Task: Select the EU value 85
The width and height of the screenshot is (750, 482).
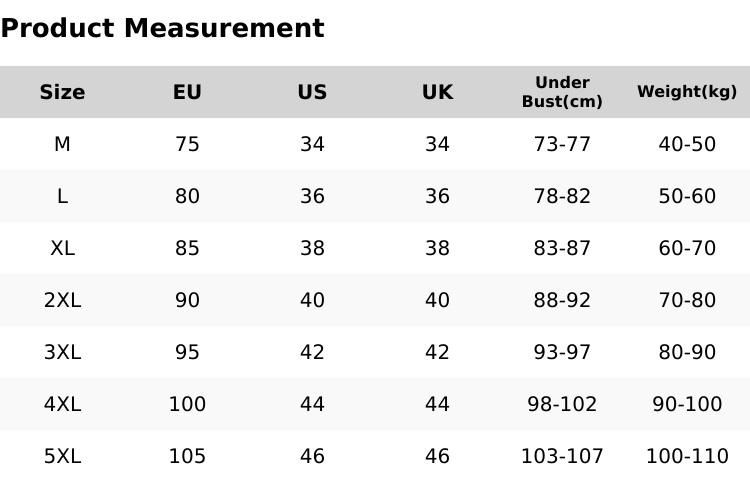Action: tap(187, 248)
